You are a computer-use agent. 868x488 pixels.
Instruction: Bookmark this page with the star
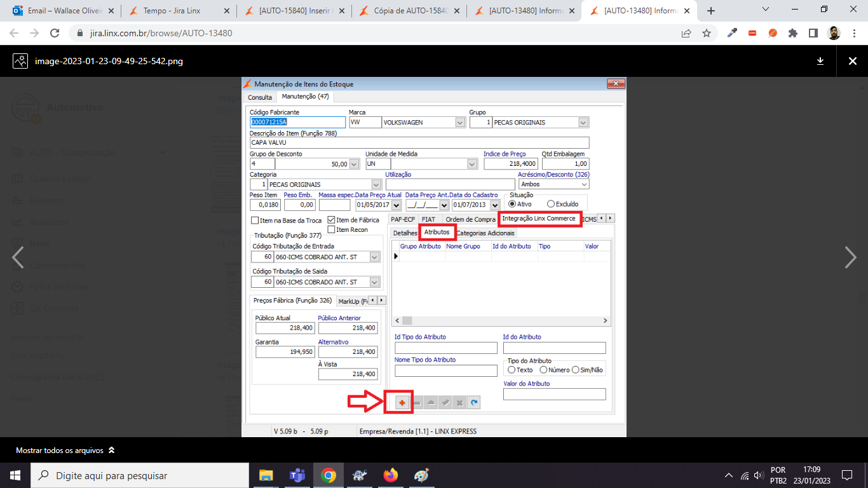pos(706,33)
